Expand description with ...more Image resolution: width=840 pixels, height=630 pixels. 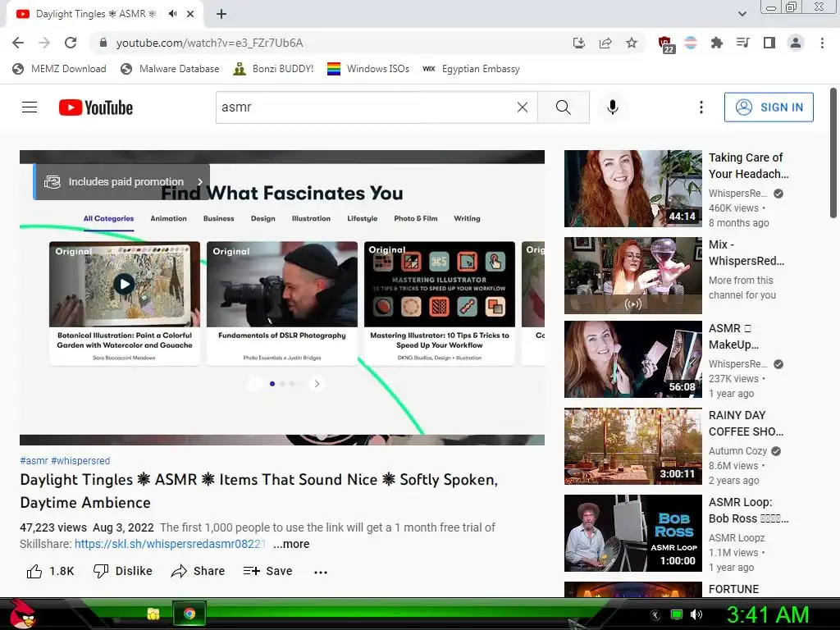coord(291,544)
